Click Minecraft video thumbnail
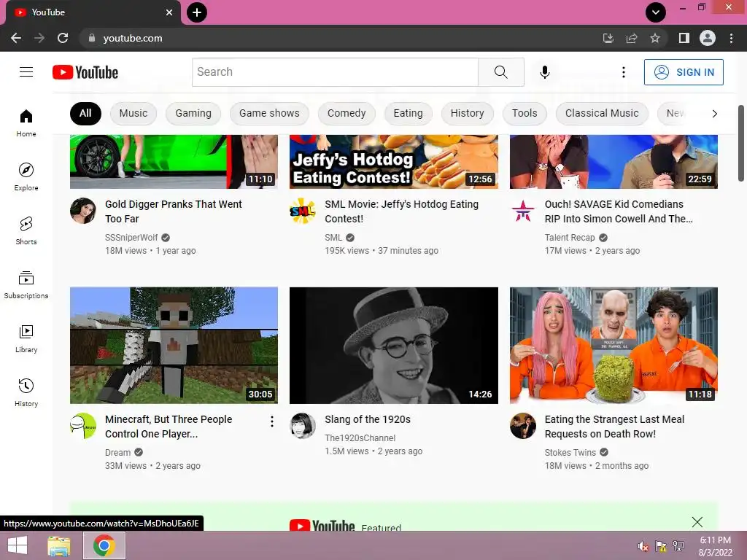The height and width of the screenshot is (560, 747). tap(174, 345)
